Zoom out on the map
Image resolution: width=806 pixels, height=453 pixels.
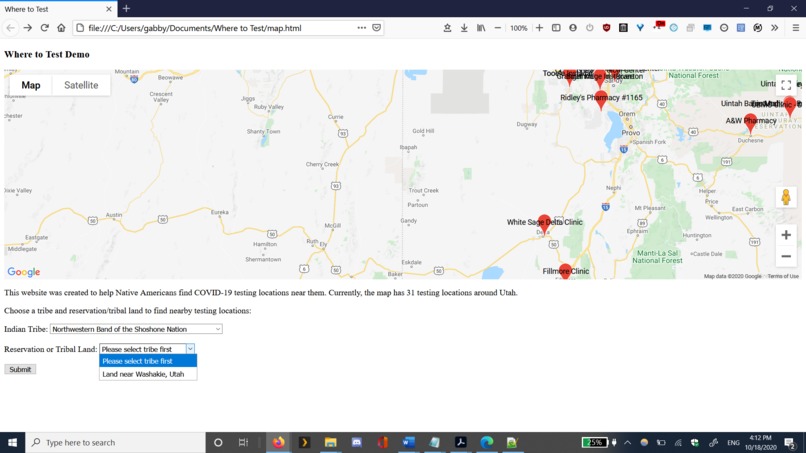(786, 256)
